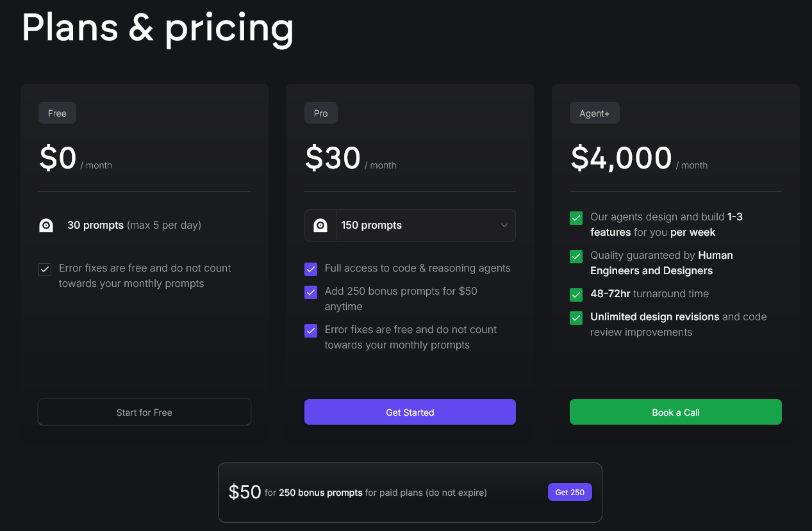The height and width of the screenshot is (531, 812).
Task: Click the prompt icon in Pro dropdown
Action: (320, 225)
